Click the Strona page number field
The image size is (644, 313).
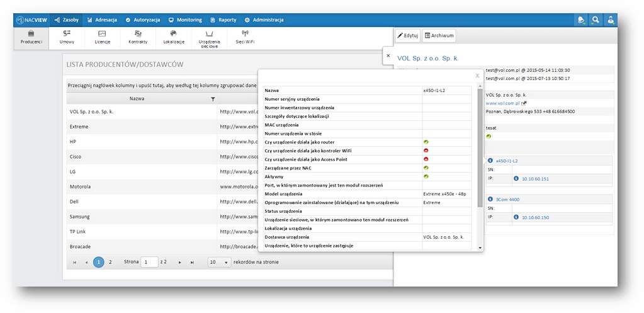pos(149,262)
